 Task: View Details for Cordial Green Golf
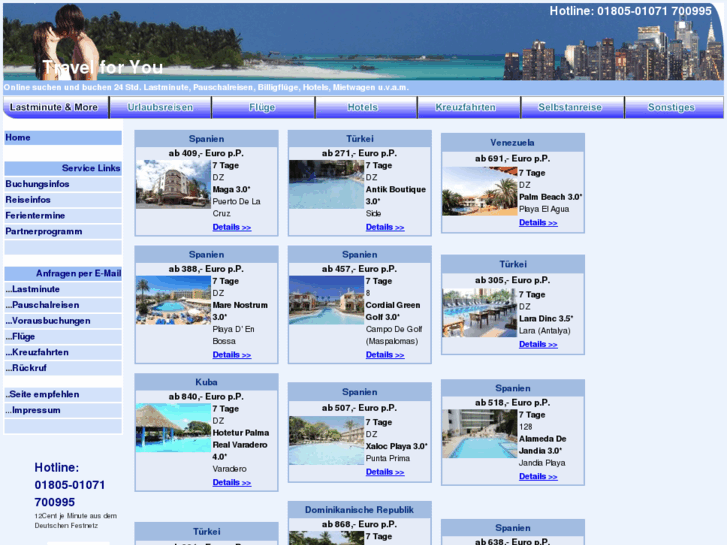coord(385,355)
